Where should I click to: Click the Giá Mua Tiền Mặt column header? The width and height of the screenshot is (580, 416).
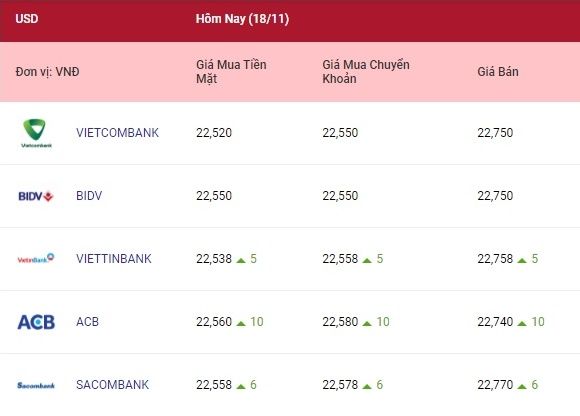231,71
